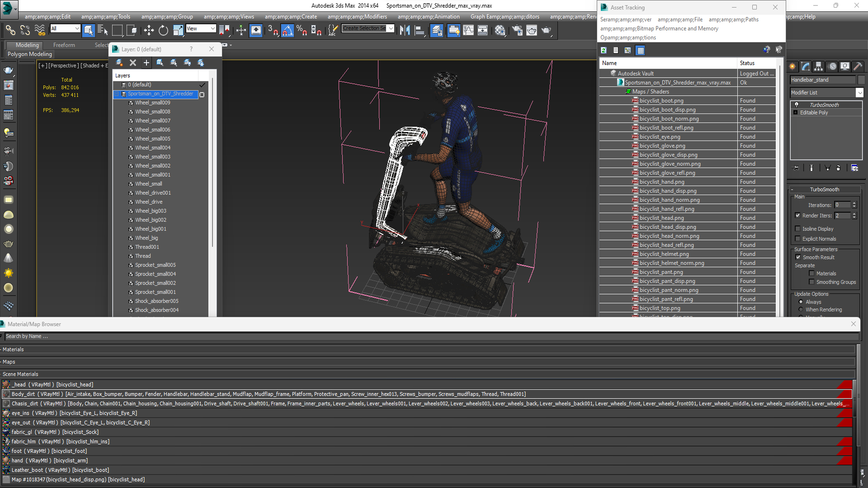
Task: Refresh Asset Tracking list
Action: (x=604, y=50)
